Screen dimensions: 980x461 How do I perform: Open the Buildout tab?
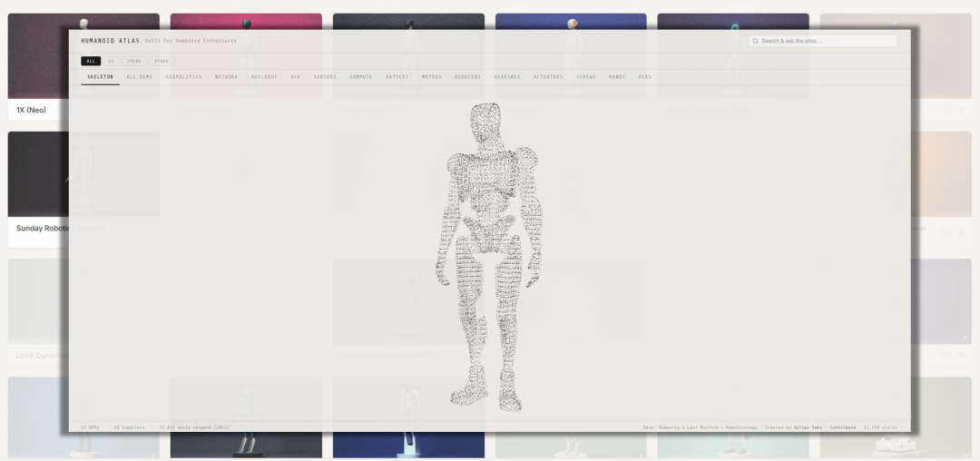point(264,77)
